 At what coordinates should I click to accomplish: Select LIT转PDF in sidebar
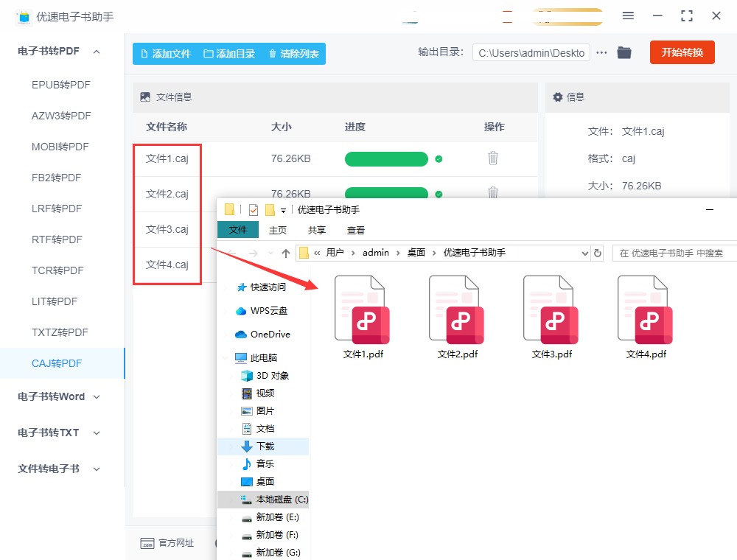click(x=55, y=301)
